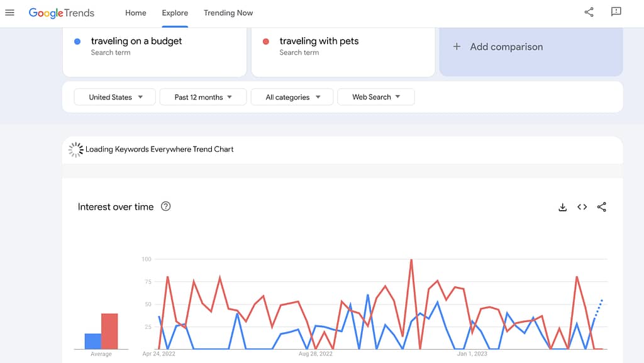This screenshot has width=644, height=363.
Task: Share this Trends page from the header
Action: click(x=589, y=12)
